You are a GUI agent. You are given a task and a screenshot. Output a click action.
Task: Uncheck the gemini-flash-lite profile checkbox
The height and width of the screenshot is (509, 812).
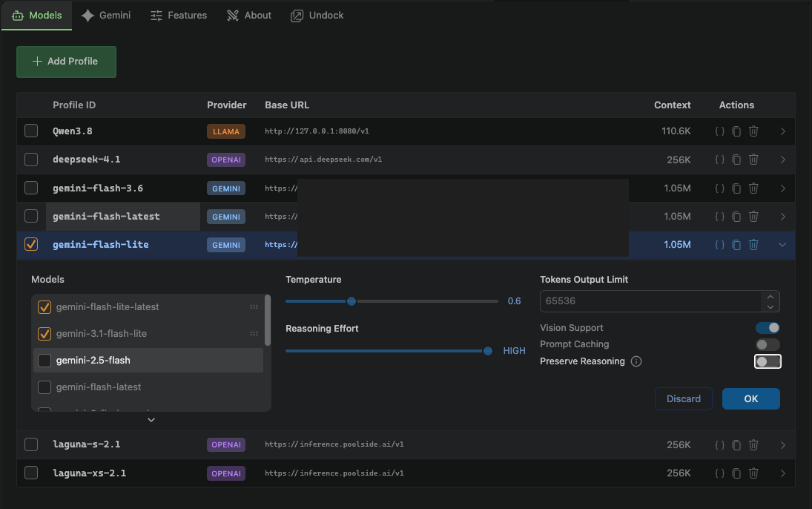31,244
